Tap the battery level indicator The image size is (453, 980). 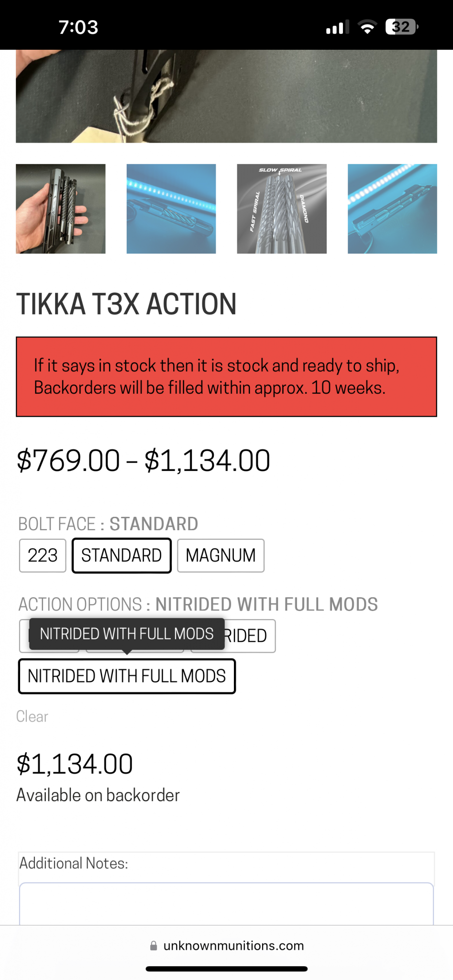pyautogui.click(x=401, y=27)
